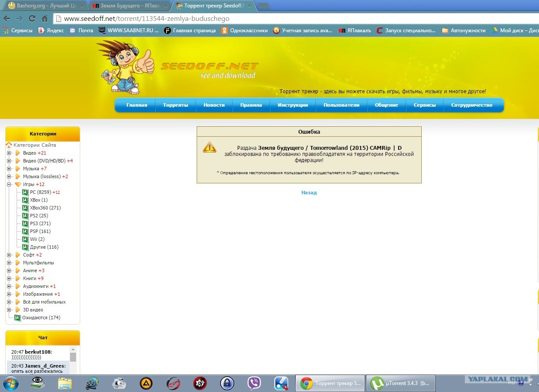Switch to the µTorrent 3.4.3 taskbar window
The image size is (539, 392).
[400, 383]
